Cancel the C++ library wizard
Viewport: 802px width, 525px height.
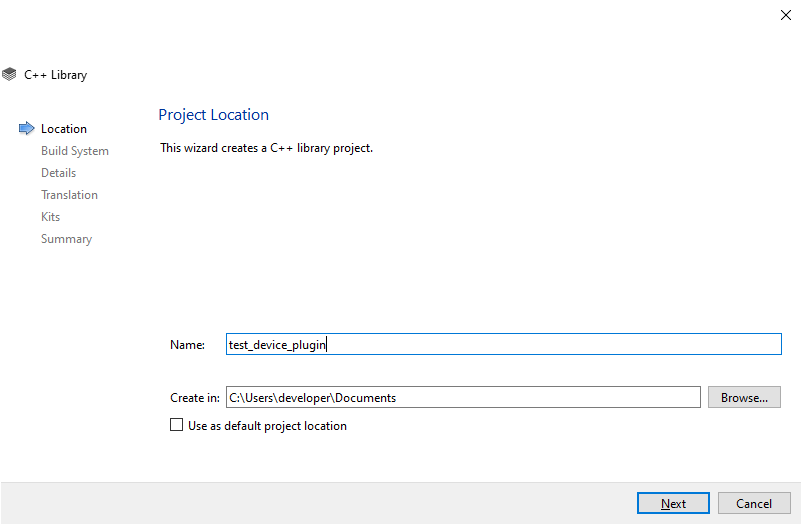(x=754, y=504)
